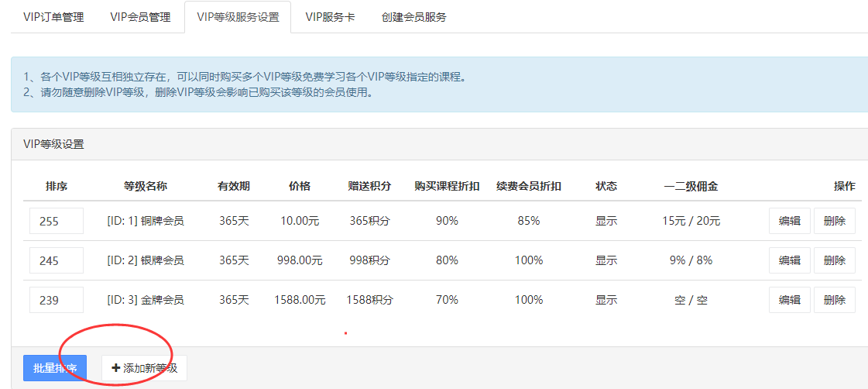Viewport: 868px width, 389px height.
Task: Click the 批量排序 button
Action: (x=55, y=368)
